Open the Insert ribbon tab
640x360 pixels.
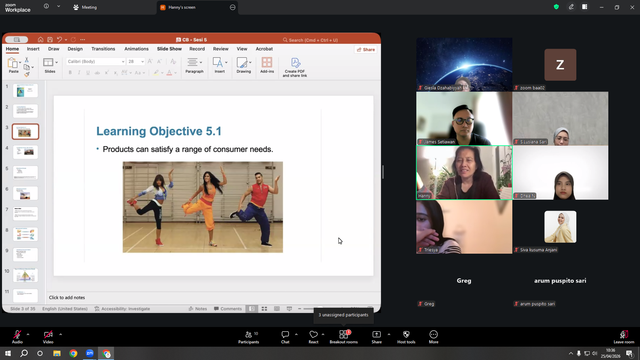pyautogui.click(x=33, y=49)
